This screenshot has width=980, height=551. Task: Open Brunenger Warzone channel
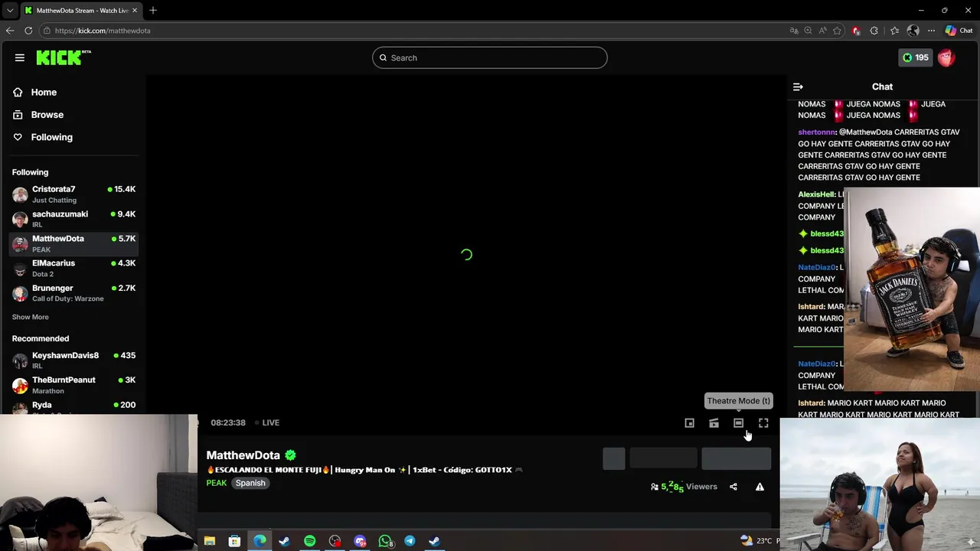point(74,293)
